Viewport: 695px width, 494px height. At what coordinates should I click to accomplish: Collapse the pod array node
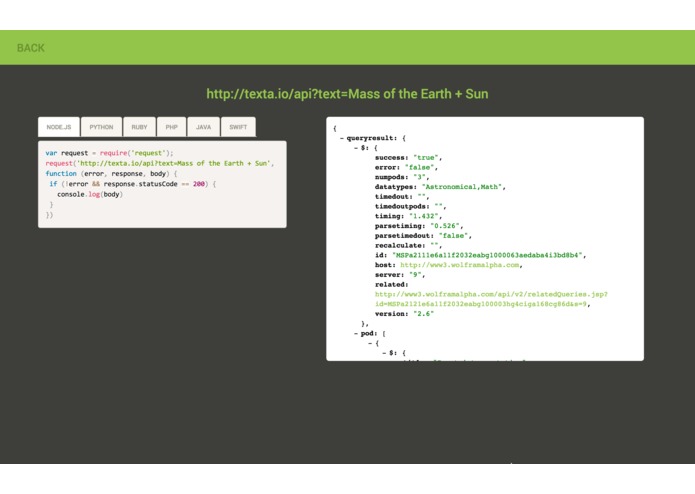coord(356,333)
